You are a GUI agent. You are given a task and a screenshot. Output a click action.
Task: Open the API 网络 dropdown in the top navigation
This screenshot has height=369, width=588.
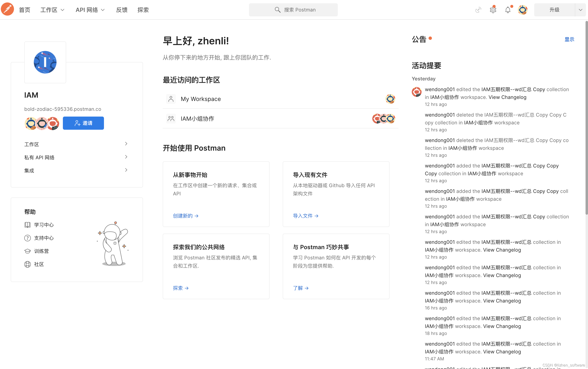[90, 10]
